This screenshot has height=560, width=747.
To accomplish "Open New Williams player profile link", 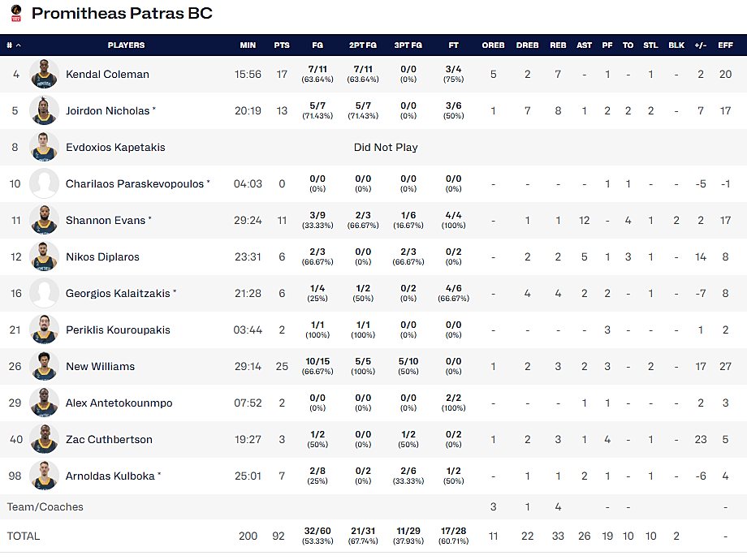I will [x=100, y=366].
